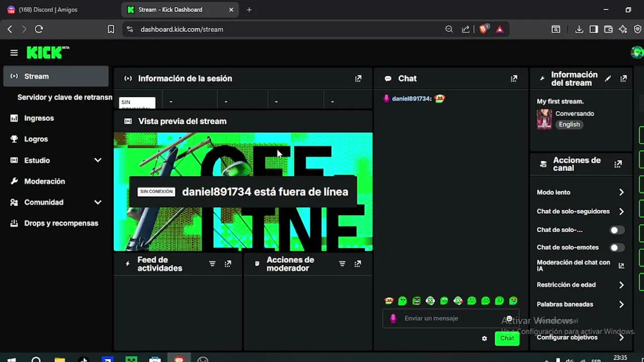Open Chat de solo-seguidores options
The image size is (644, 362).
581,211
